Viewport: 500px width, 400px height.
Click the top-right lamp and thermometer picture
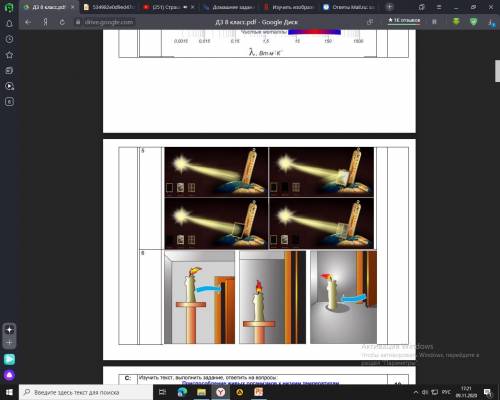(321, 172)
